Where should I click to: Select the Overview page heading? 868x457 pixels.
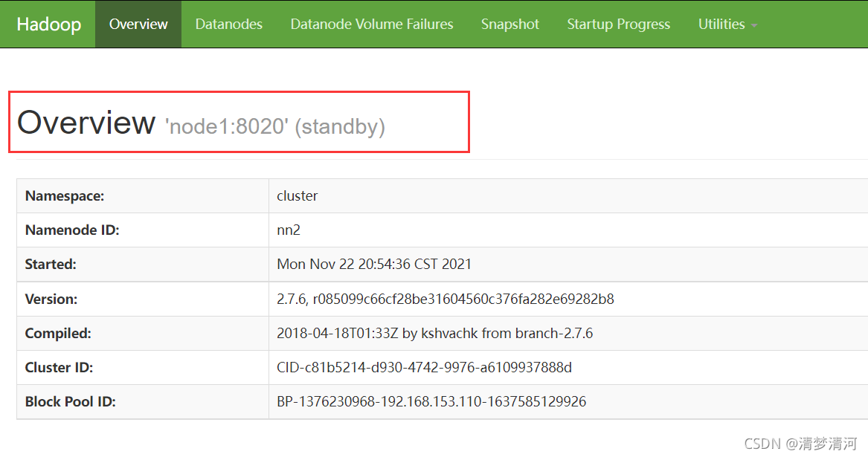pyautogui.click(x=86, y=123)
